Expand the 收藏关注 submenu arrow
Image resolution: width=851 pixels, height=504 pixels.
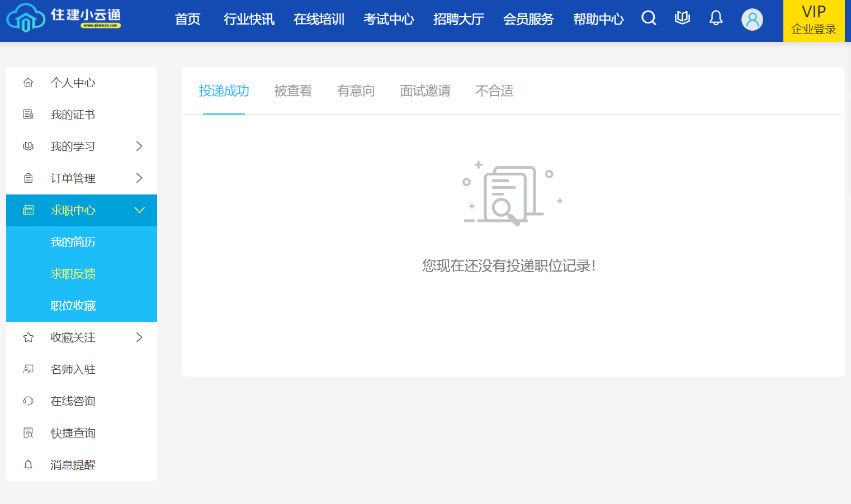pyautogui.click(x=139, y=337)
